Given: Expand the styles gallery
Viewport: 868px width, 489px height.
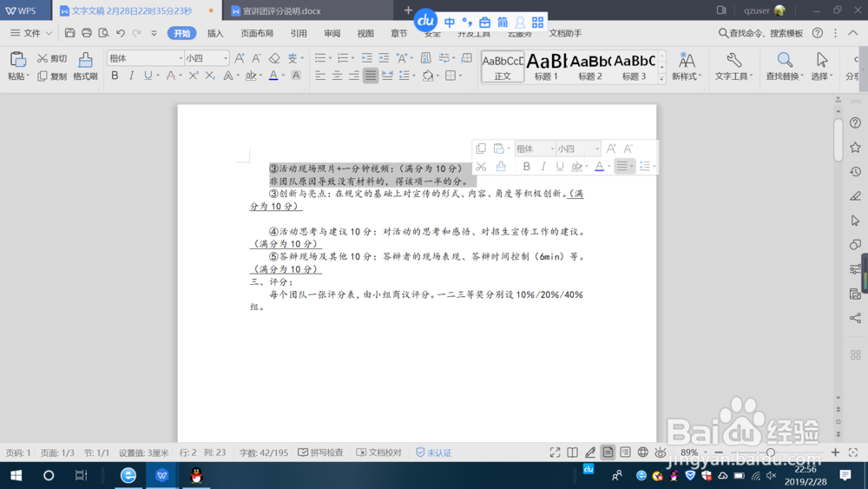Looking at the screenshot, I should point(661,79).
